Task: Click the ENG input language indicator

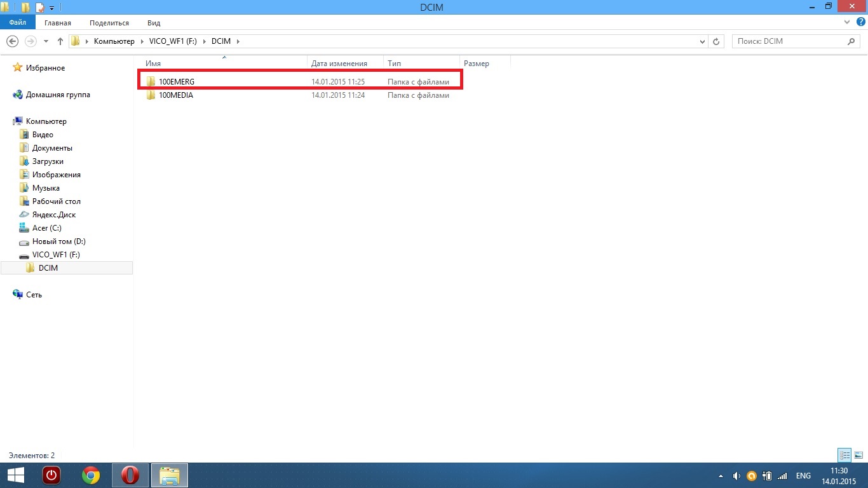Action: click(x=803, y=476)
